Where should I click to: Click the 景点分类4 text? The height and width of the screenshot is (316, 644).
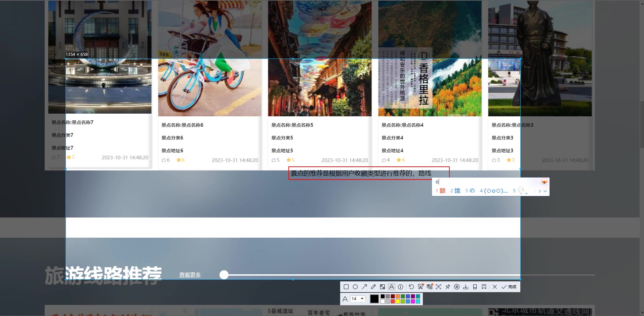pyautogui.click(x=392, y=138)
